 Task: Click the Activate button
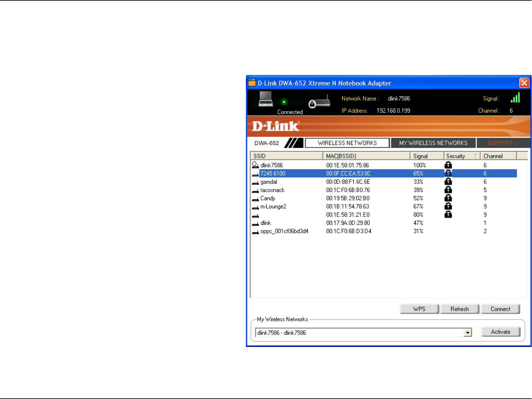pyautogui.click(x=501, y=332)
